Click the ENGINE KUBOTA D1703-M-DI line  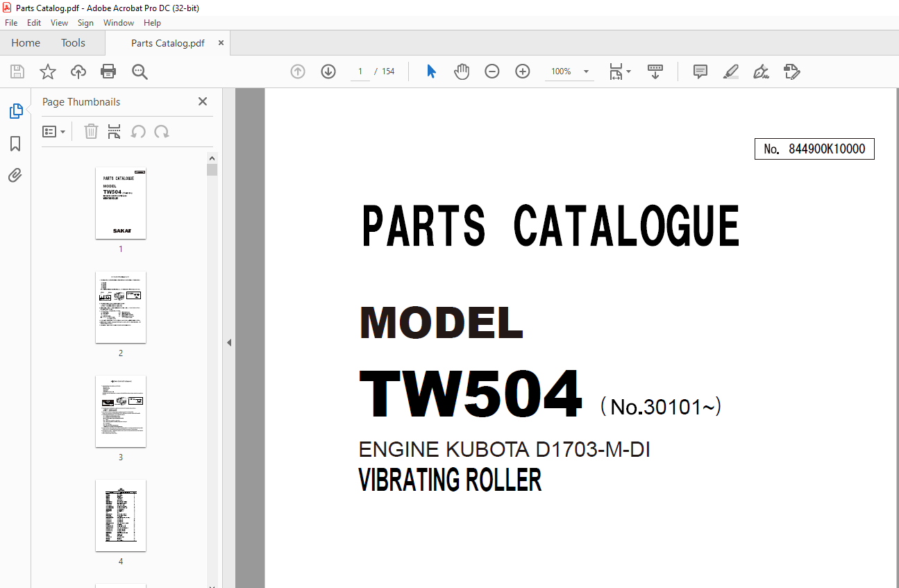504,450
